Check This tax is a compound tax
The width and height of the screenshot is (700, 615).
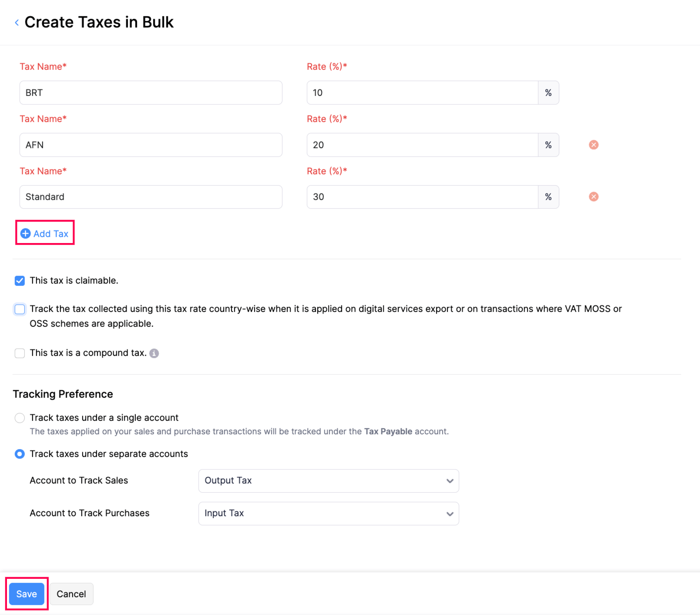tap(20, 353)
